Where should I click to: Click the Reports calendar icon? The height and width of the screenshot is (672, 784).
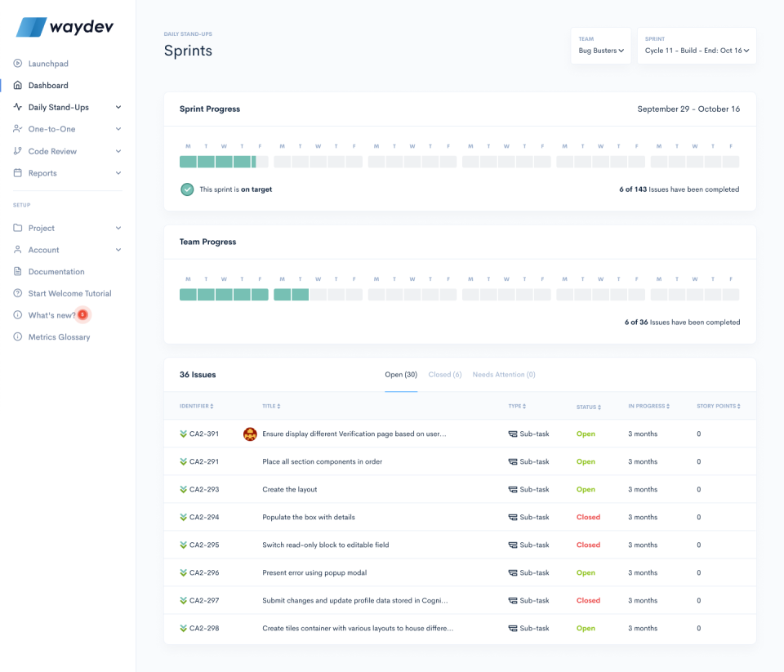point(17,173)
